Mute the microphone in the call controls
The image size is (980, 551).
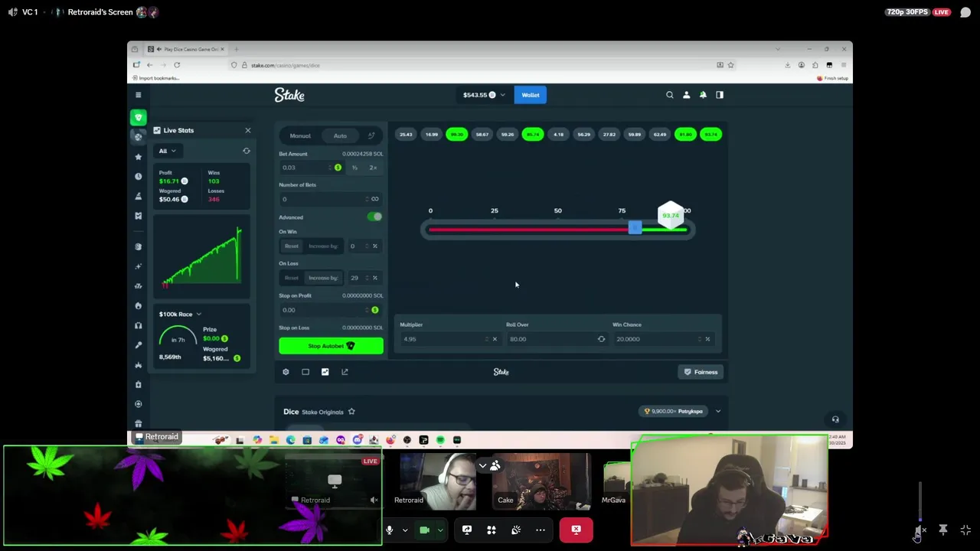point(389,530)
